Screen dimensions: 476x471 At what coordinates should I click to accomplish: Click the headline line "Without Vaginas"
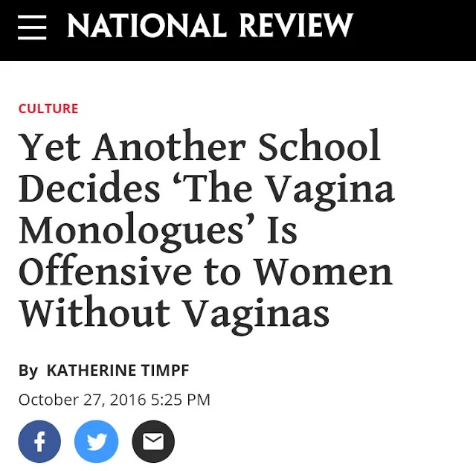[x=174, y=313]
